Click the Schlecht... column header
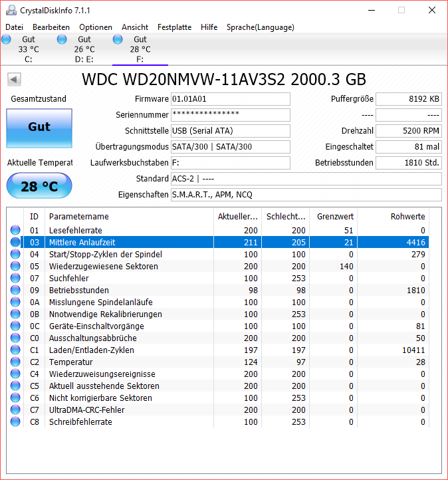The image size is (448, 480). [x=286, y=217]
